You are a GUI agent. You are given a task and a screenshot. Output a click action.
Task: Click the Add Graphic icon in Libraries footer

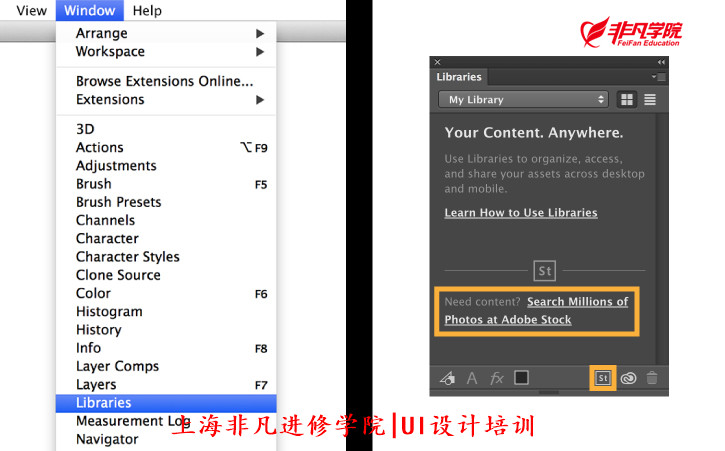click(447, 378)
